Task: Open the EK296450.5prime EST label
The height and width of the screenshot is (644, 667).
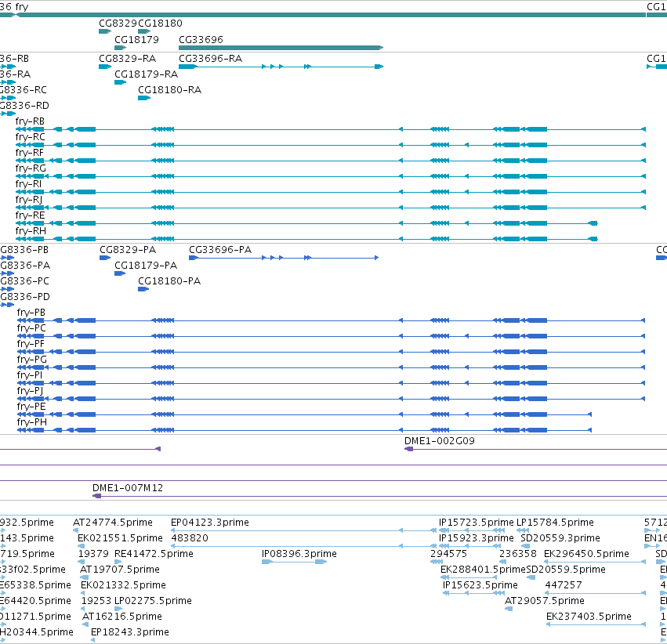Action: [586, 554]
